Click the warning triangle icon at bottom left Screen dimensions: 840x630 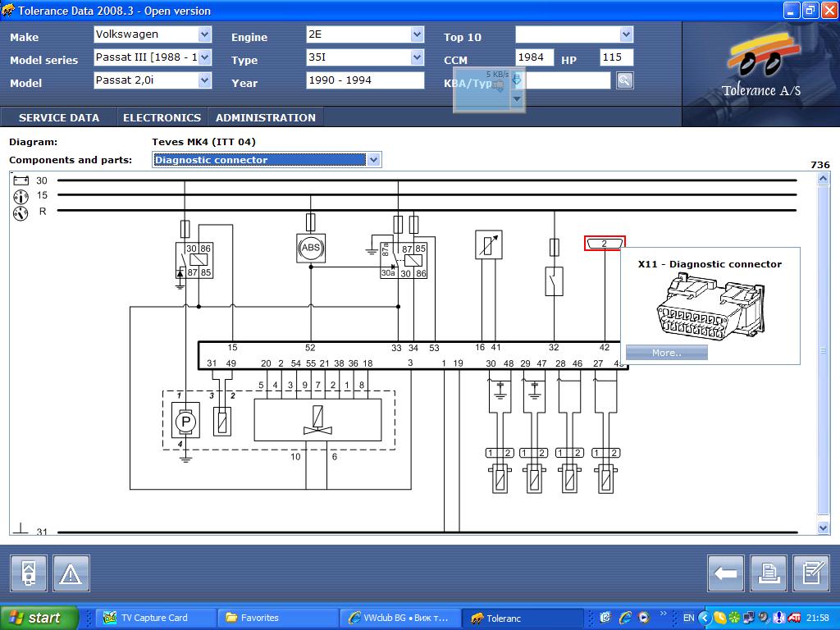pyautogui.click(x=71, y=573)
